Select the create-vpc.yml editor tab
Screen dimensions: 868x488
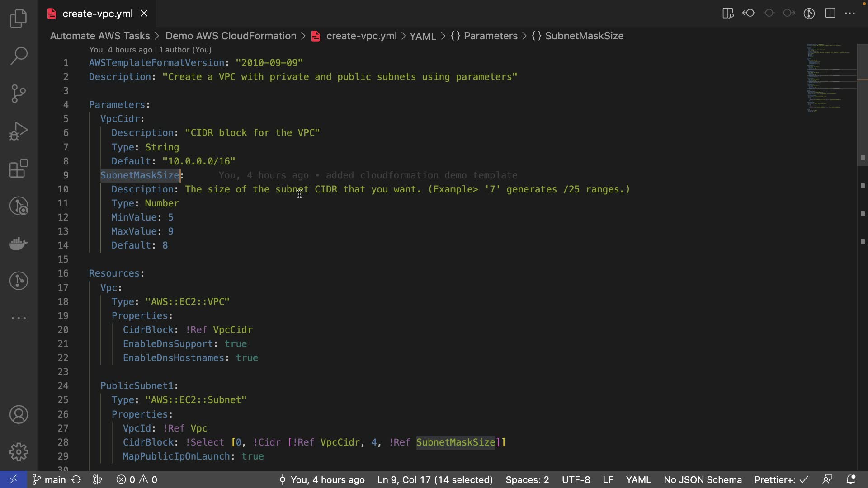click(x=97, y=14)
